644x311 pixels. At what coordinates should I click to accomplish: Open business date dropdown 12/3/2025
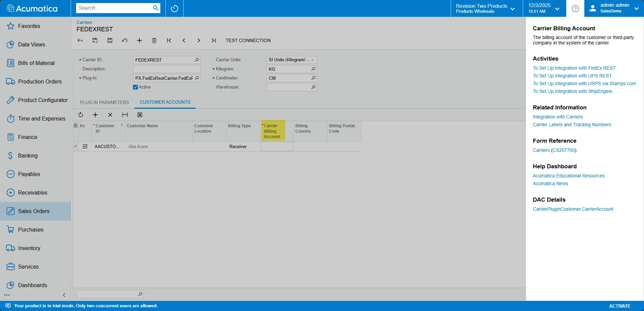click(x=544, y=8)
